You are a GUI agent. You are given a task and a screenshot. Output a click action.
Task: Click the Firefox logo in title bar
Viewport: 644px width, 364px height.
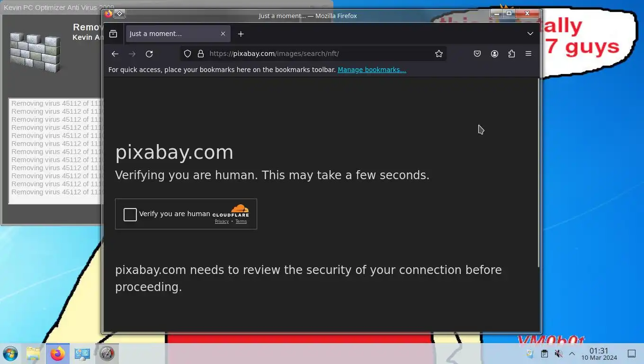tap(108, 14)
